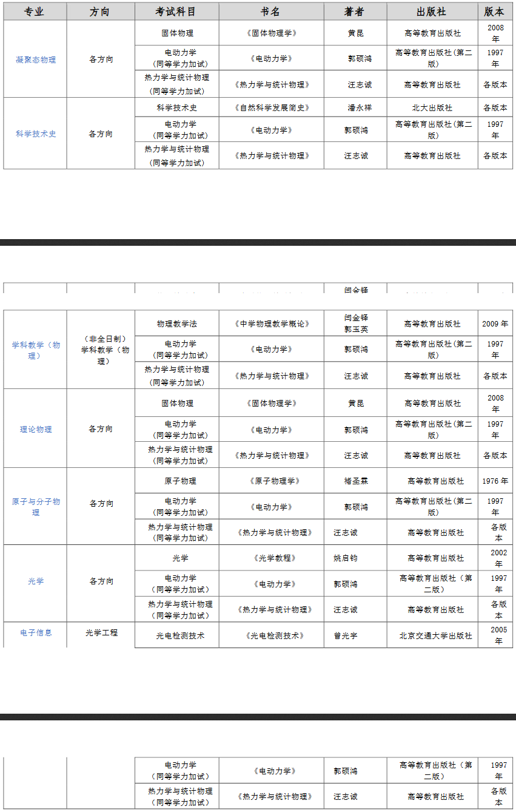
Task: Click the 方向 column header
Action: coord(100,12)
